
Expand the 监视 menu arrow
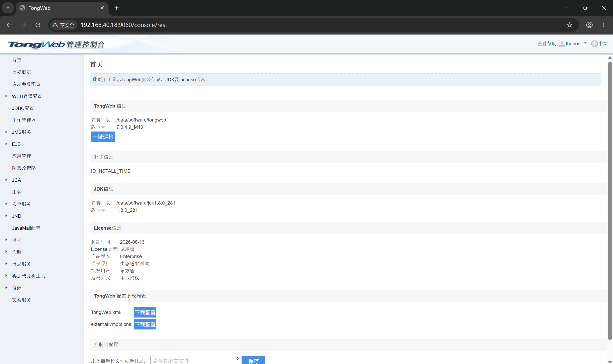pos(6,240)
